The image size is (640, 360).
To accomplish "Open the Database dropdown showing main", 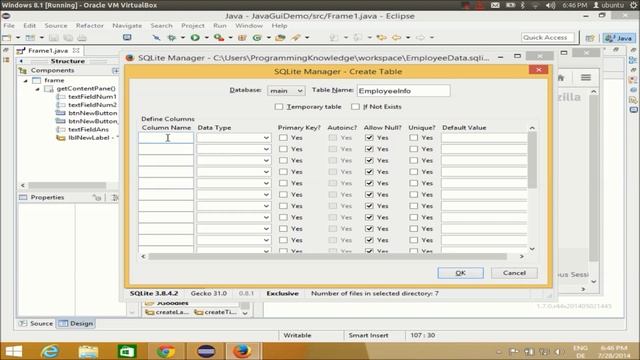I will pyautogui.click(x=286, y=91).
